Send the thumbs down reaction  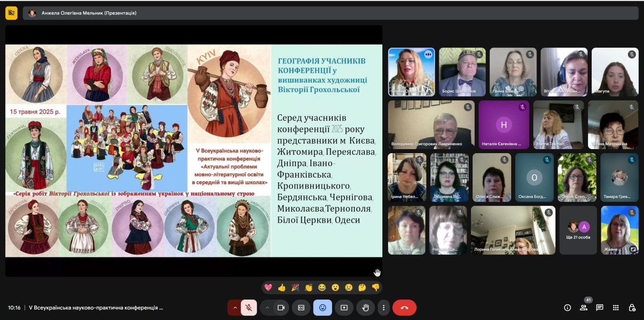[376, 287]
